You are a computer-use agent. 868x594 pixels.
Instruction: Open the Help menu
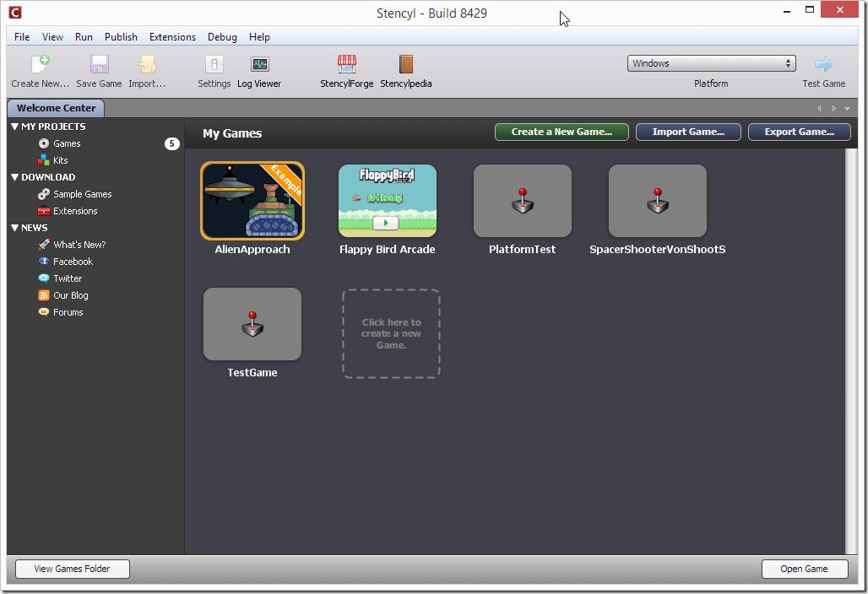[259, 37]
